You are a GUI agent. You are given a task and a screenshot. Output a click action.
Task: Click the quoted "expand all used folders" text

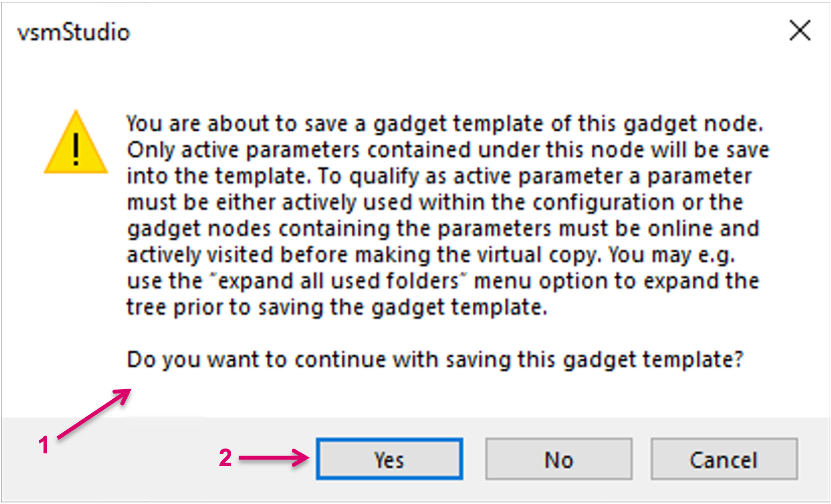coord(338,281)
